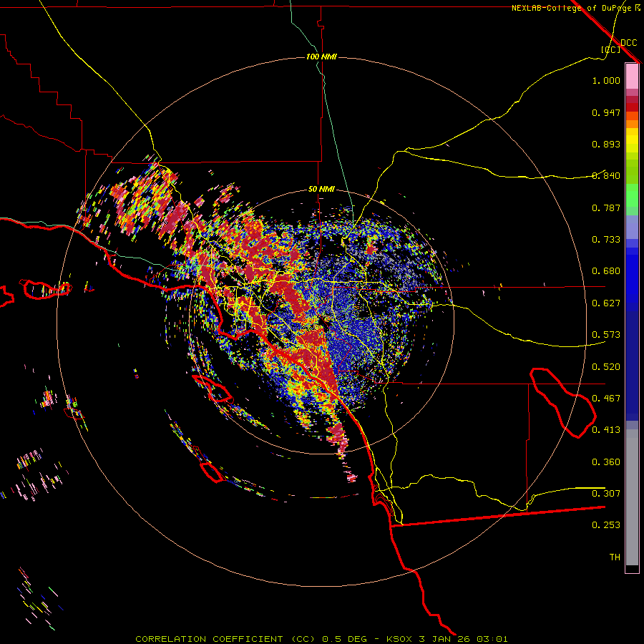Viewport: 644px width, 644px height.
Task: Click the 3 JAN 26 date text
Action: tap(444, 639)
